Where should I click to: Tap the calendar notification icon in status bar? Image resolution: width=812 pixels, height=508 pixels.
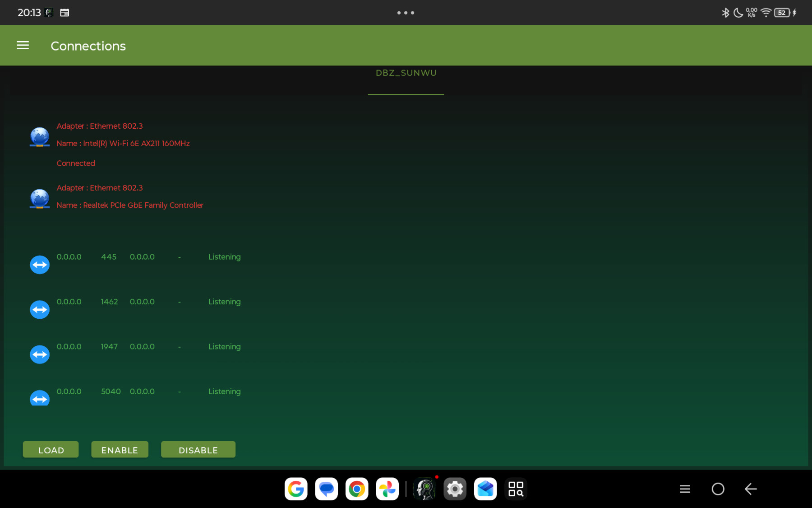(65, 13)
